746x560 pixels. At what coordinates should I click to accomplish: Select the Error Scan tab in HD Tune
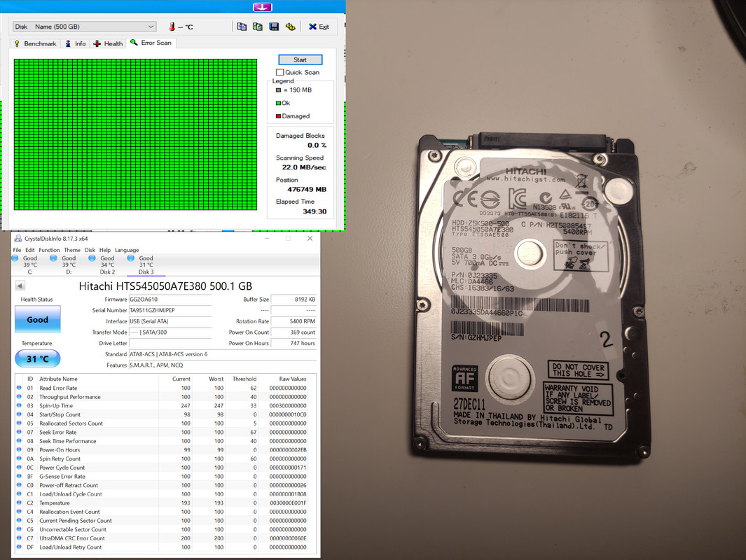151,43
